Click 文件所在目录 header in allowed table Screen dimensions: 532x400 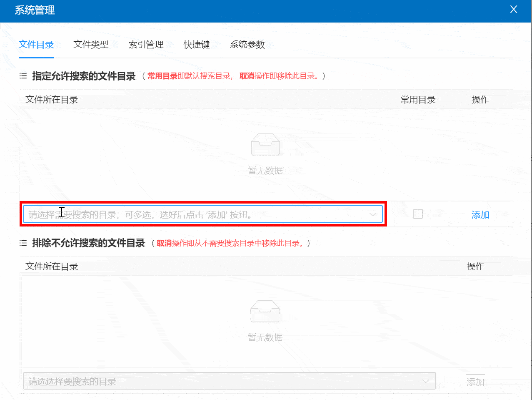[x=52, y=100]
